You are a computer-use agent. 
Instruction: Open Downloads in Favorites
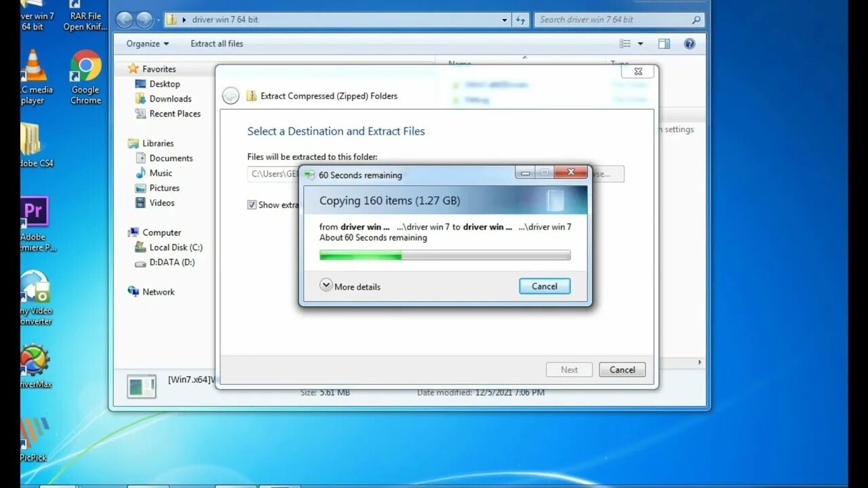170,98
